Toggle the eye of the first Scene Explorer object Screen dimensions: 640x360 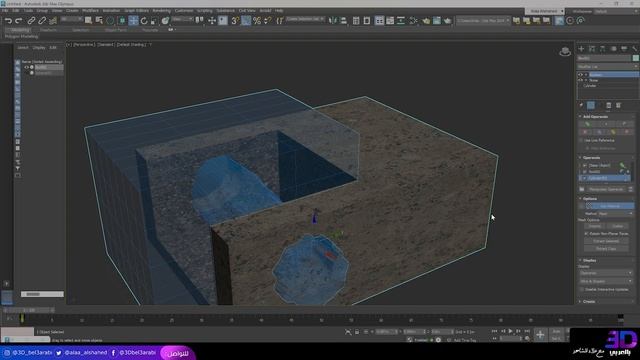[x=27, y=67]
